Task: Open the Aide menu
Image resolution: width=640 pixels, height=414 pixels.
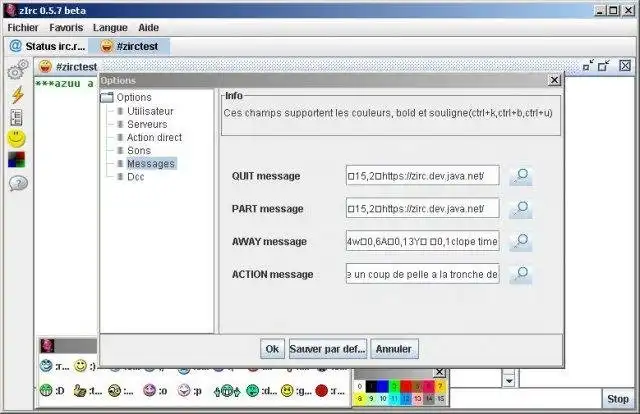Action: 149,28
